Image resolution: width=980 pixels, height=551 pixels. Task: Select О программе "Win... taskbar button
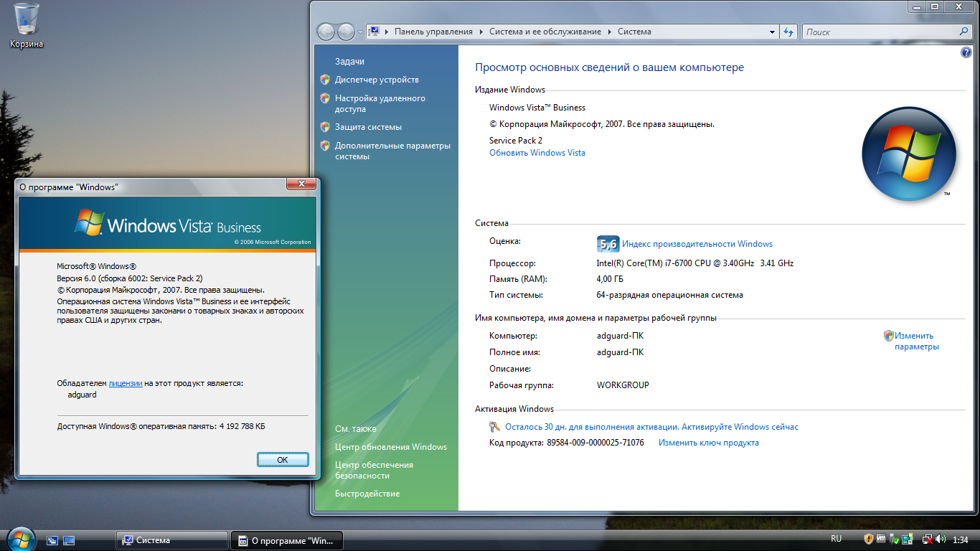coord(286,540)
